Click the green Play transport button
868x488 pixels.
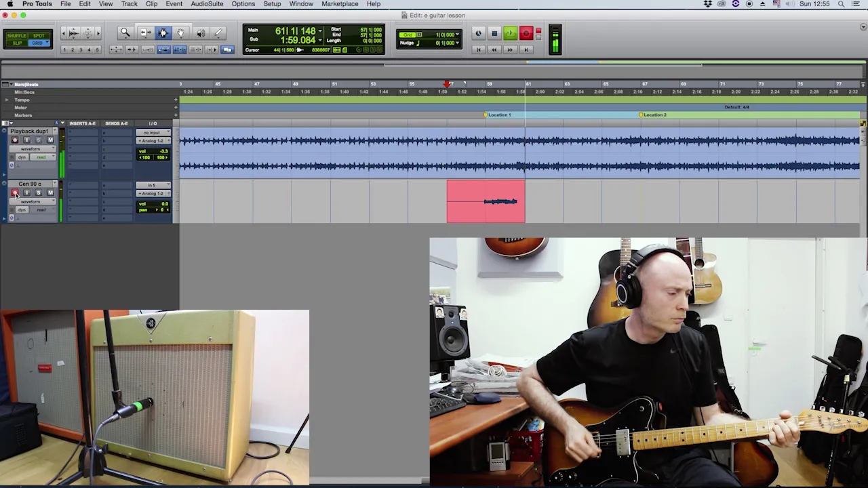tap(511, 33)
